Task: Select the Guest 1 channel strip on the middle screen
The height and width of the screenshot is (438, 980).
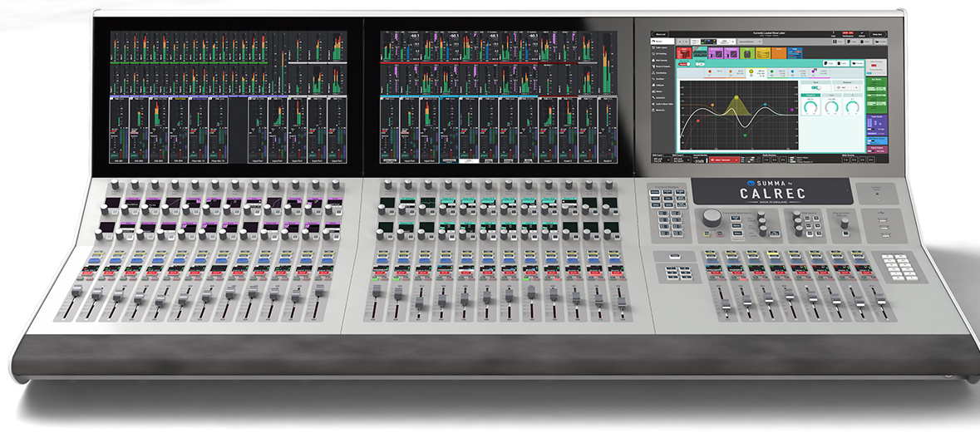Action: click(548, 130)
